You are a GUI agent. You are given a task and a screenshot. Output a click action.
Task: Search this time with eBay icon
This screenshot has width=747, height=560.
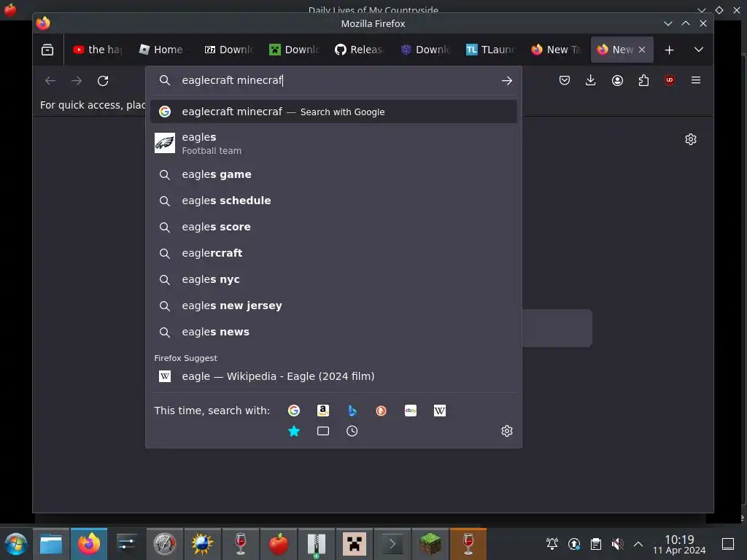click(x=411, y=411)
